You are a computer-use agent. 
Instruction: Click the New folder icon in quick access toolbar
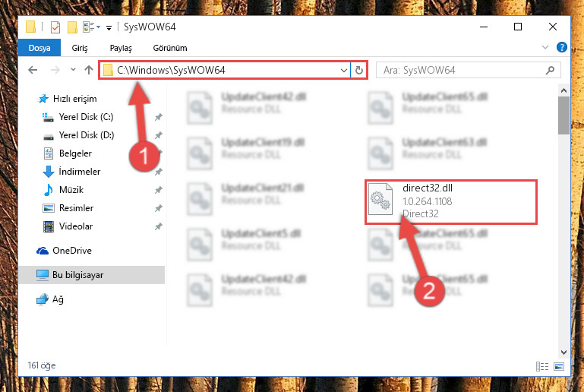click(72, 27)
